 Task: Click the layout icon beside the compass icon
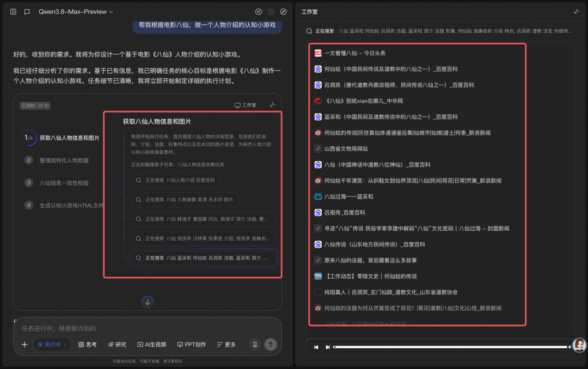tap(271, 11)
